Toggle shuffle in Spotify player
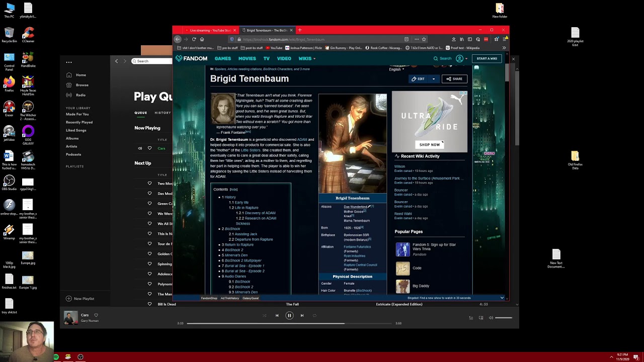 (x=264, y=315)
